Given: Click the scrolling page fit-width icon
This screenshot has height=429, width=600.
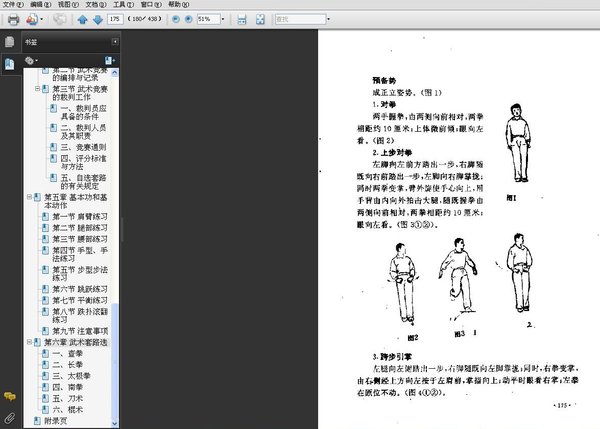Looking at the screenshot, I should tap(242, 19).
